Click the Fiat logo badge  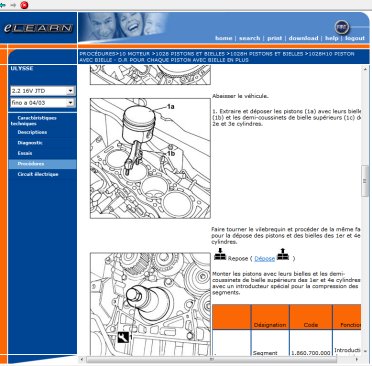pos(341,27)
